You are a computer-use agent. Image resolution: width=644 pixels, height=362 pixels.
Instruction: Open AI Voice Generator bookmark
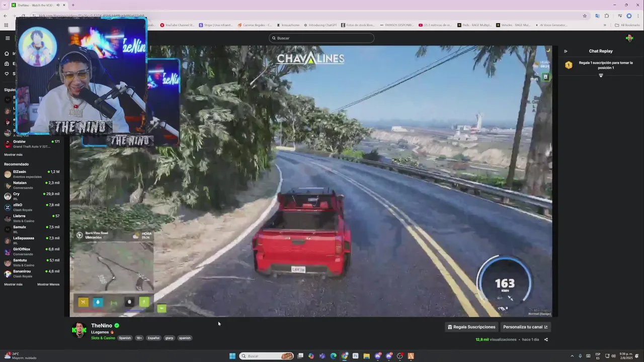[x=551, y=25]
